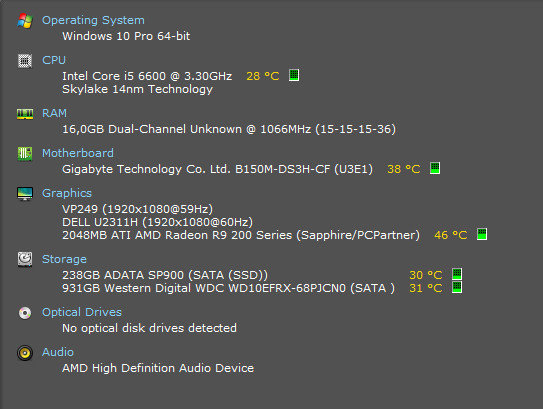This screenshot has height=409, width=543.
Task: Click the Windows flag Operating System icon
Action: [x=25, y=21]
